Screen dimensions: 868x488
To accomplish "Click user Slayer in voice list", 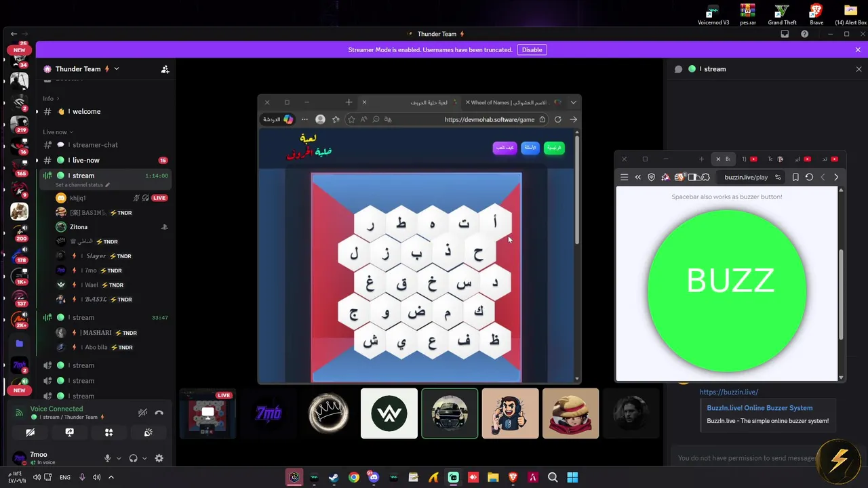I will (111, 256).
